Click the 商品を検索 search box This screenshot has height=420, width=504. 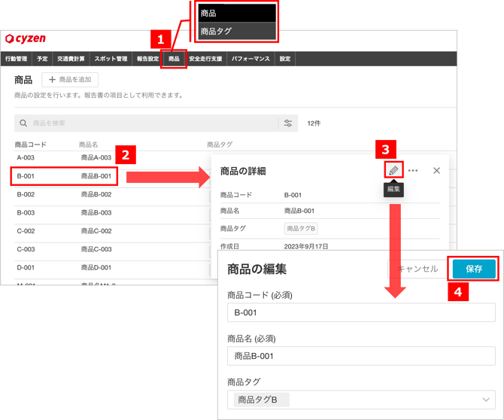150,123
